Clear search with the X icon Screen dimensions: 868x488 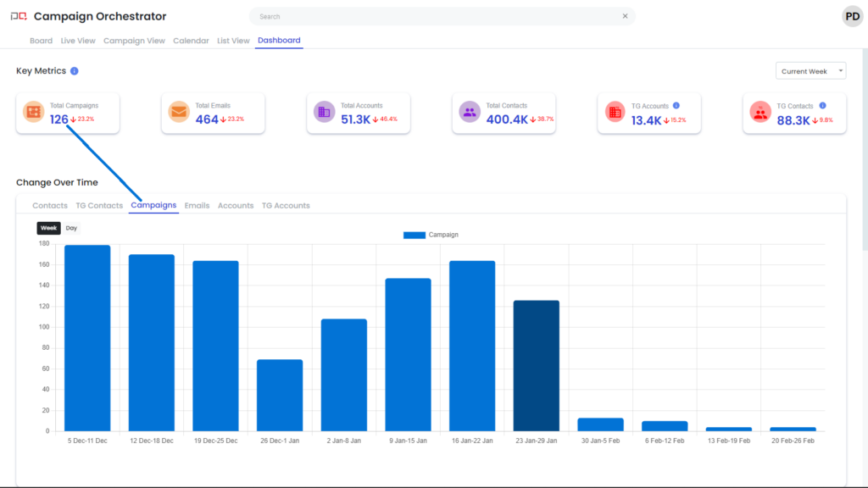tap(626, 16)
